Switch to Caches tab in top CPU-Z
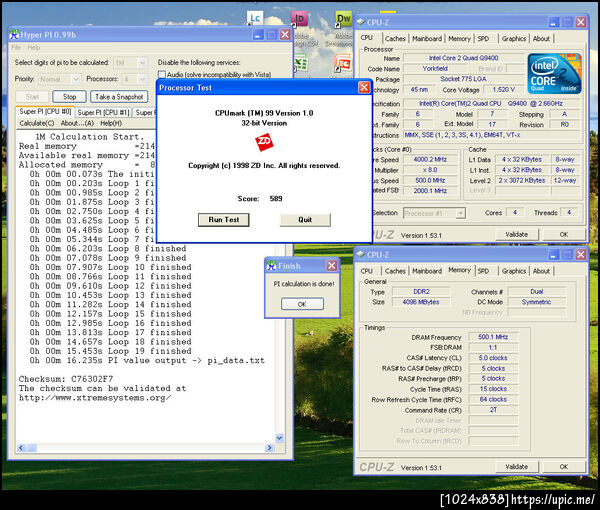The height and width of the screenshot is (510, 600). (395, 39)
